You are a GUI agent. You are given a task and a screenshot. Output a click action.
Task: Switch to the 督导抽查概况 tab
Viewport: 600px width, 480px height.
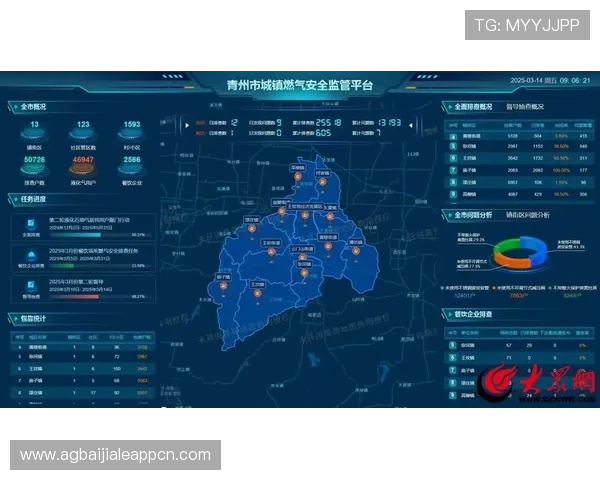tap(524, 106)
